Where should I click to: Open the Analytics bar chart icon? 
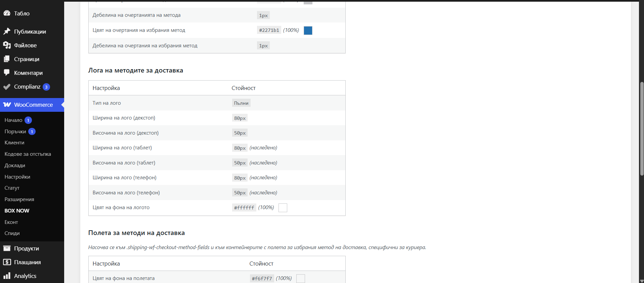tap(7, 276)
